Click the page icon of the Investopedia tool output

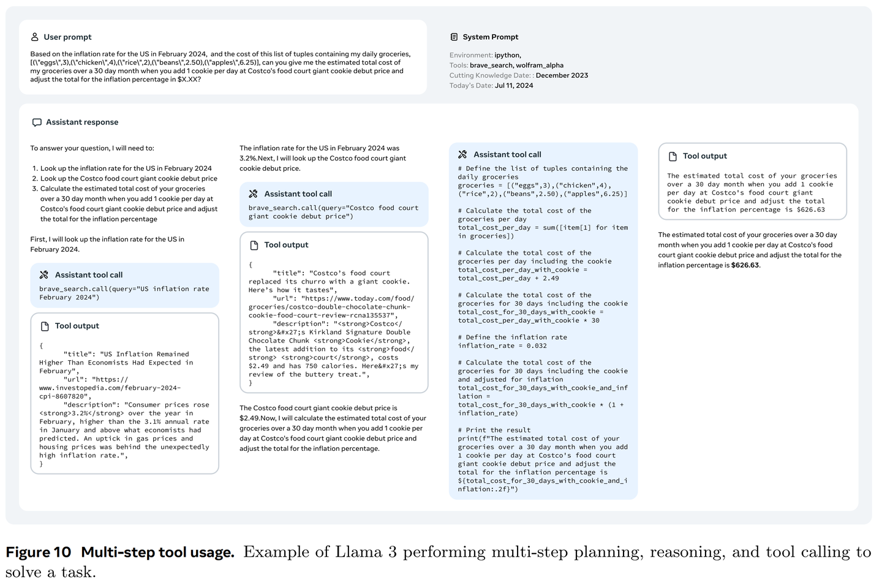[x=44, y=326]
